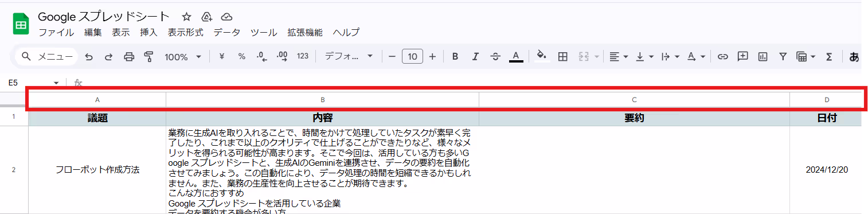Open the 表示 menu

[121, 33]
